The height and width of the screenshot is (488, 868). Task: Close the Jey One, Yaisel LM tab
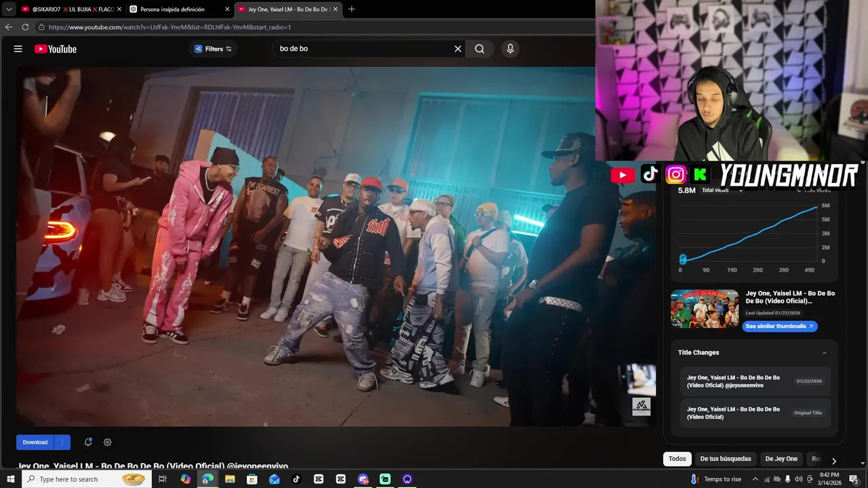(x=335, y=9)
